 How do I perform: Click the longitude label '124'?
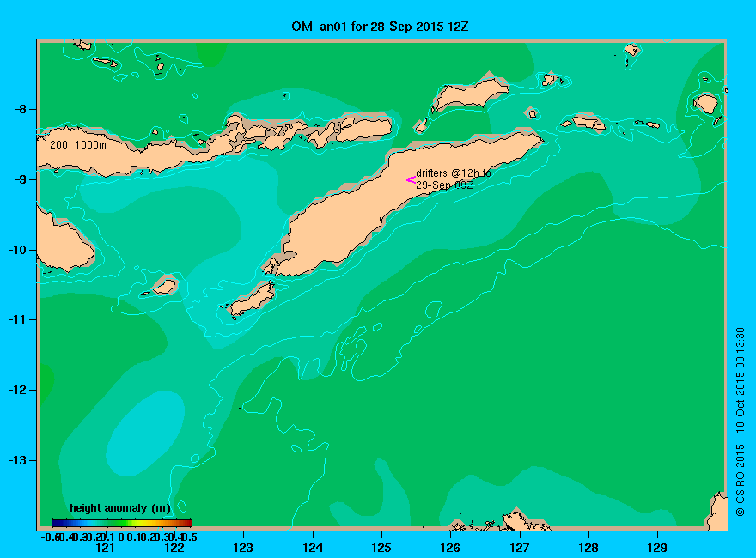pos(313,548)
